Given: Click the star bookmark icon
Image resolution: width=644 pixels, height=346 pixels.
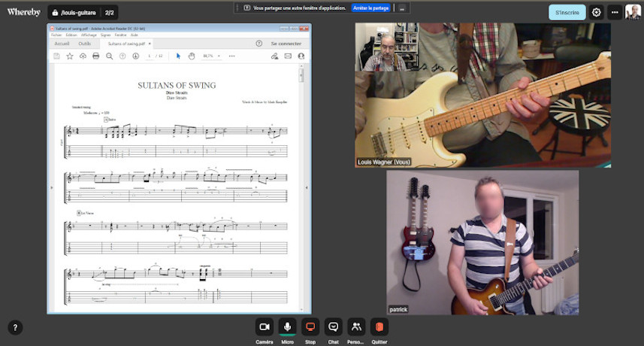Looking at the screenshot, I should click(70, 56).
